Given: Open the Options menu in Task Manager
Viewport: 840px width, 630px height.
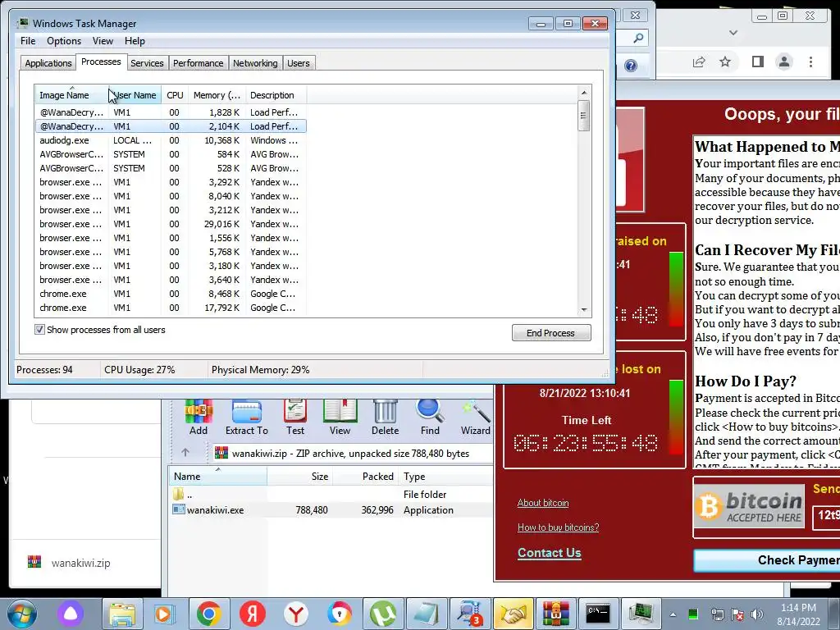Looking at the screenshot, I should pyautogui.click(x=64, y=41).
